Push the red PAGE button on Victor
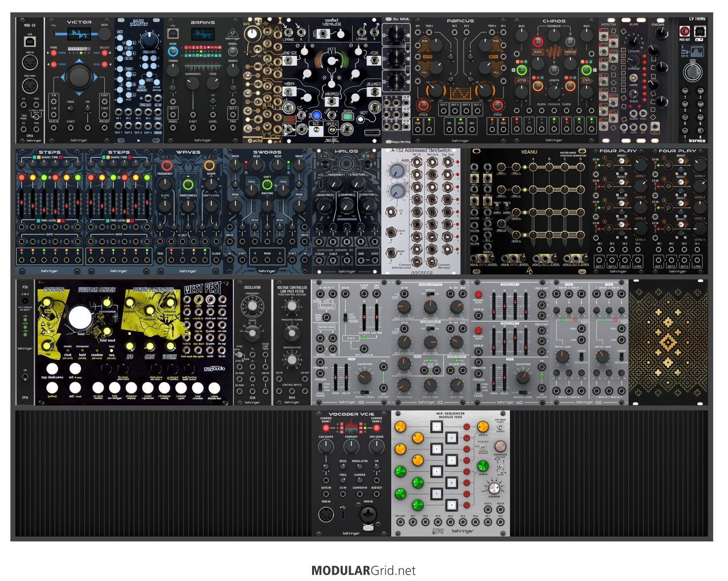Image resolution: width=728 pixels, height=581 pixels. coord(54,52)
